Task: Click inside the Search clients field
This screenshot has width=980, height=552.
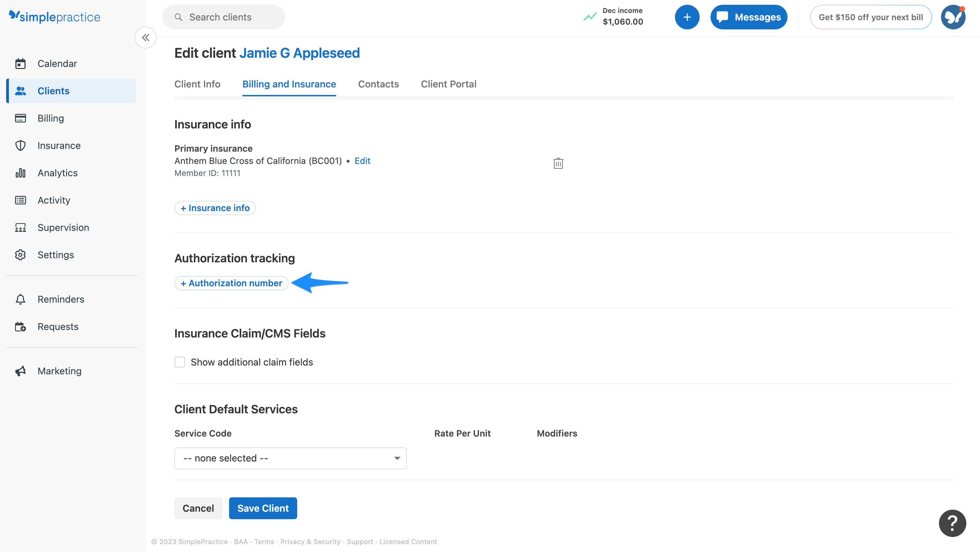Action: [x=223, y=17]
